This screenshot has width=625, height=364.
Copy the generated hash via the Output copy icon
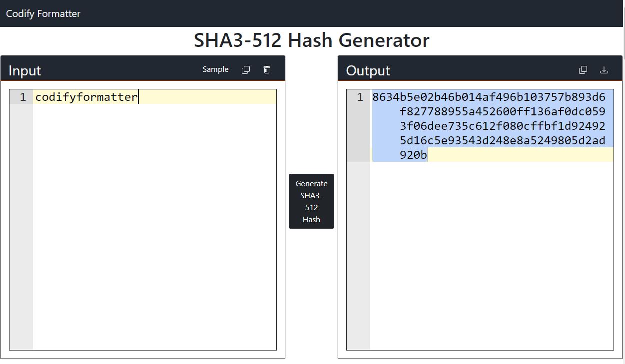point(583,69)
